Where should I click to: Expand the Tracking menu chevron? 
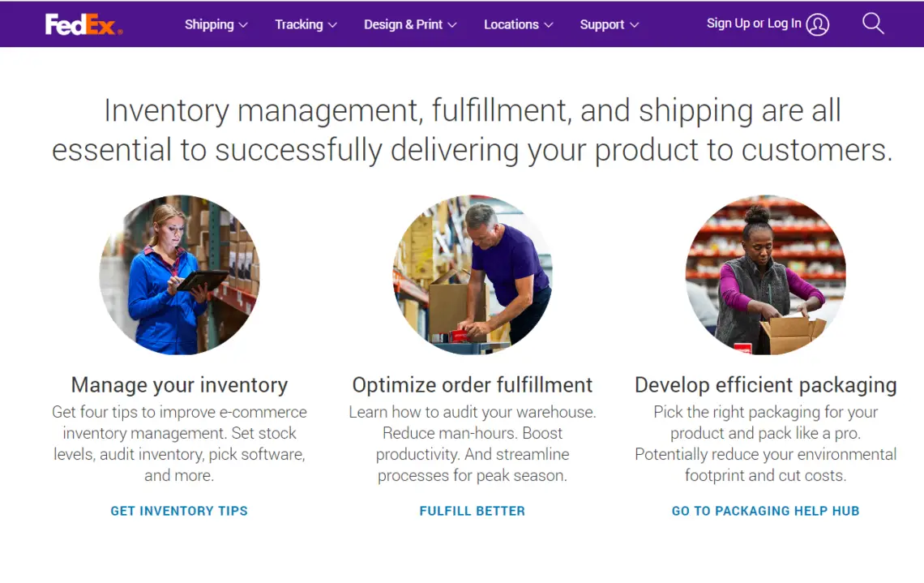[334, 25]
